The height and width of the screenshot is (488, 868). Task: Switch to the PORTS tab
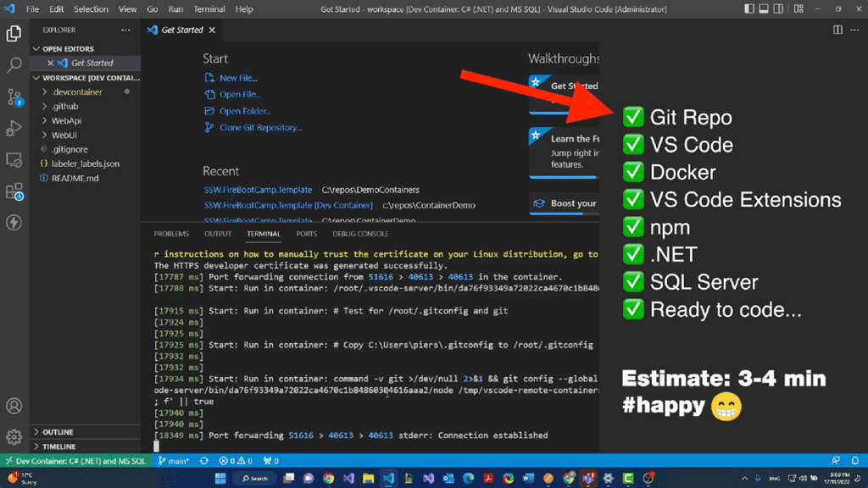(x=305, y=234)
